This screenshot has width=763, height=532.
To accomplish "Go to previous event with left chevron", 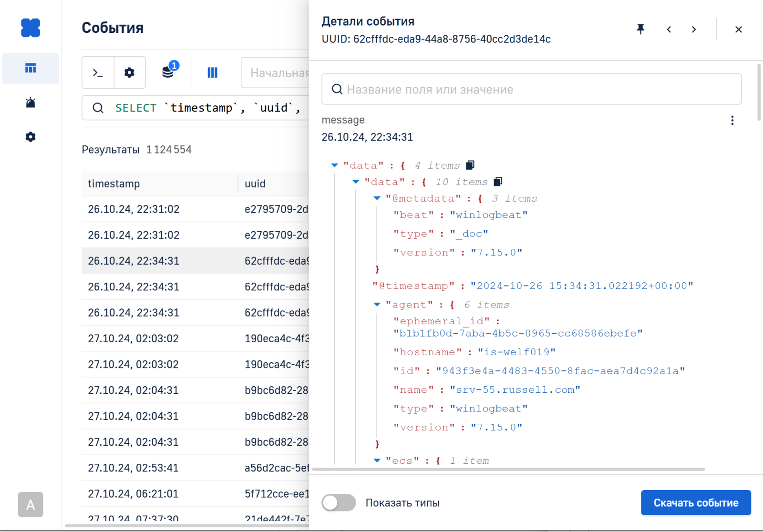I will (669, 30).
